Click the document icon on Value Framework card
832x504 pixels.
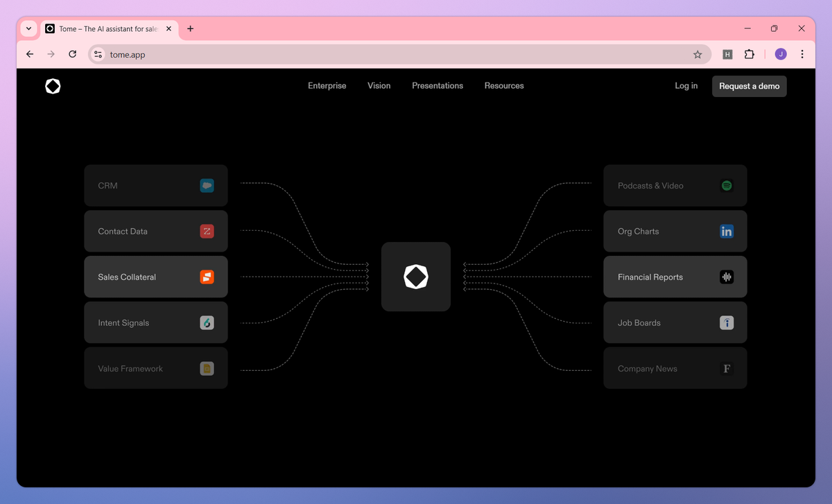pos(207,368)
